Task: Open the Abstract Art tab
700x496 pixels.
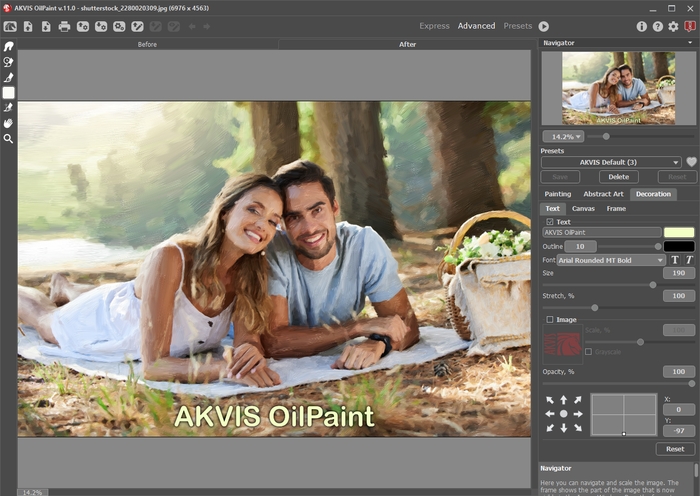Action: [x=603, y=194]
